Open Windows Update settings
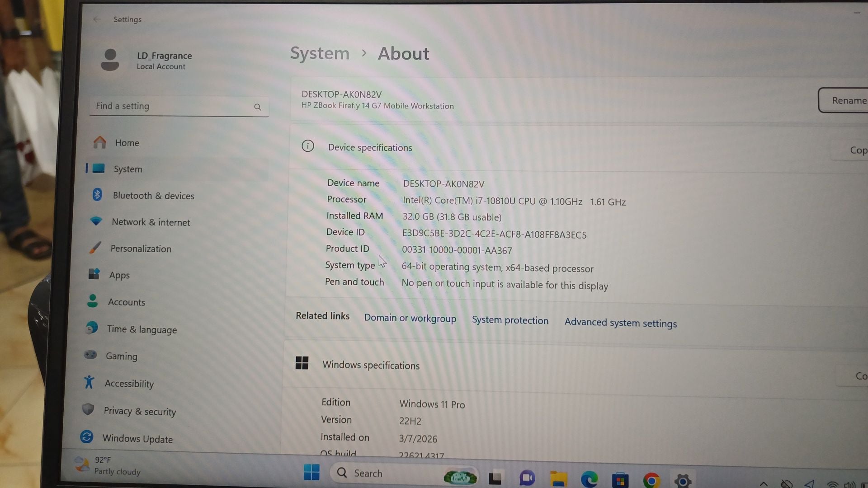 (169, 439)
